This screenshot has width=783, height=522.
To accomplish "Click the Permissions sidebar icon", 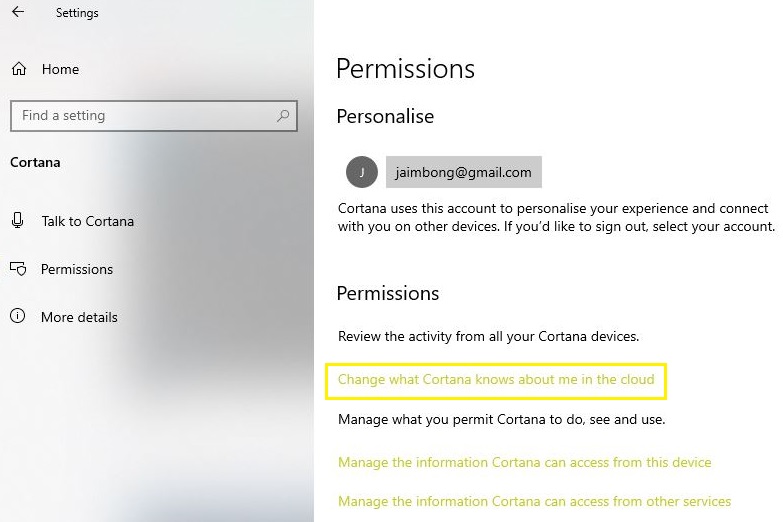I will tap(18, 269).
